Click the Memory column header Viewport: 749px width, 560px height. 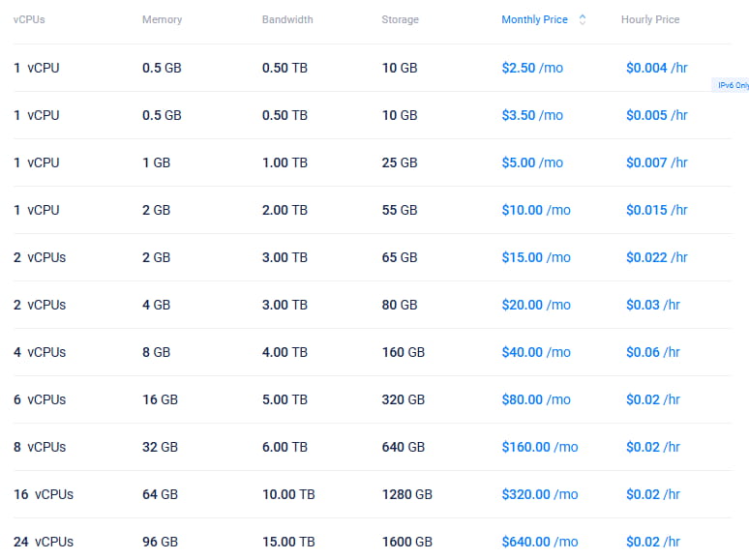pos(161,19)
